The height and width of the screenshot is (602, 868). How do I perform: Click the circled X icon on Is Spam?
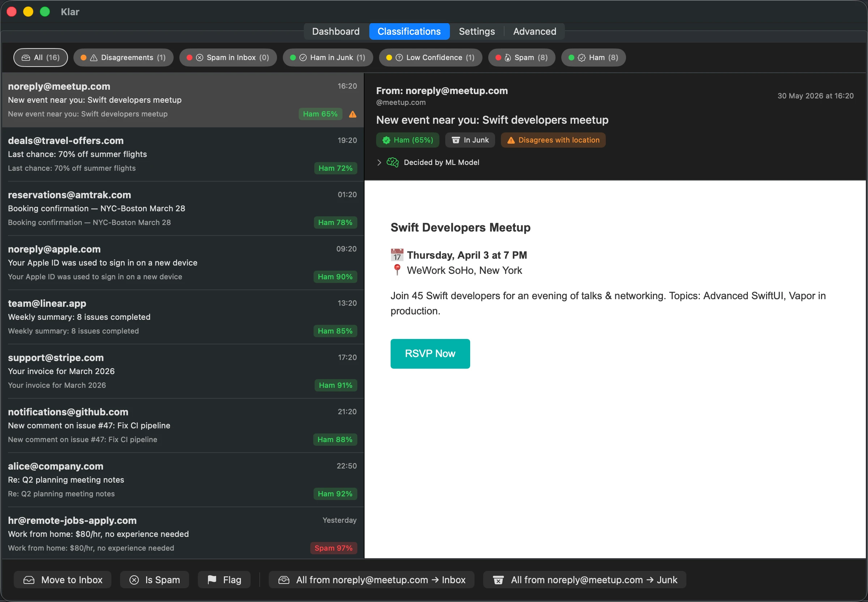[134, 580]
